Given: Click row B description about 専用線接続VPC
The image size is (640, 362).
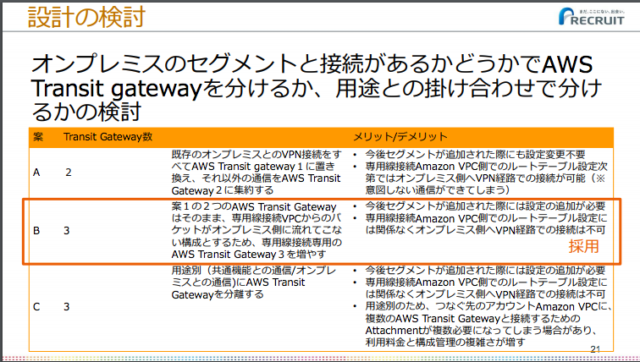Looking at the screenshot, I should pos(256,231).
